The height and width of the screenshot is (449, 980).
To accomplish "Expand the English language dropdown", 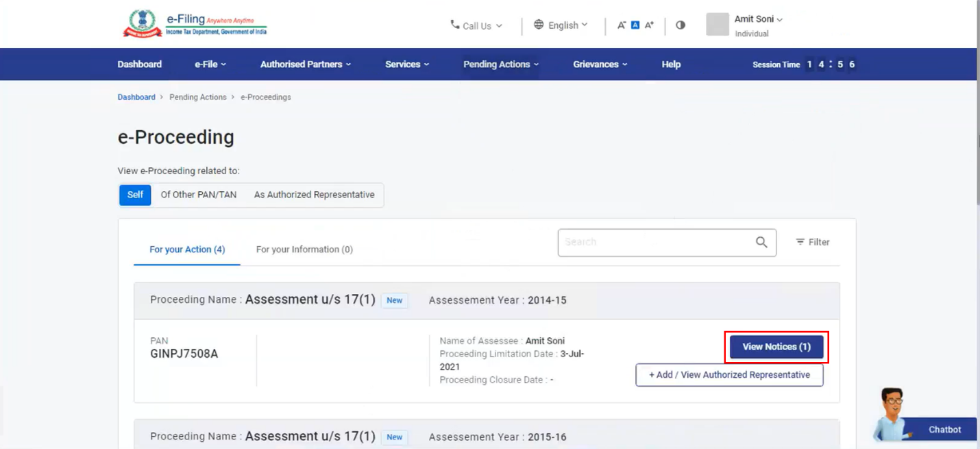I will [x=562, y=25].
